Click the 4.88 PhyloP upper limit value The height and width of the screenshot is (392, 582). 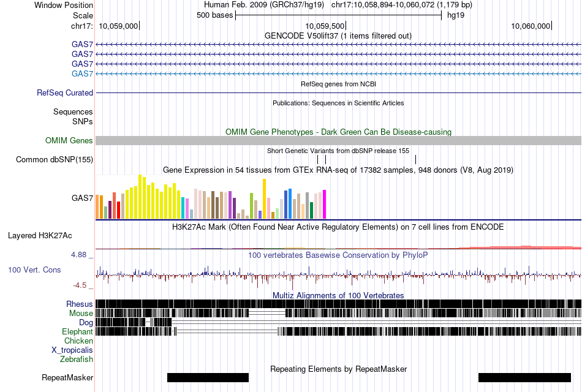(x=78, y=255)
